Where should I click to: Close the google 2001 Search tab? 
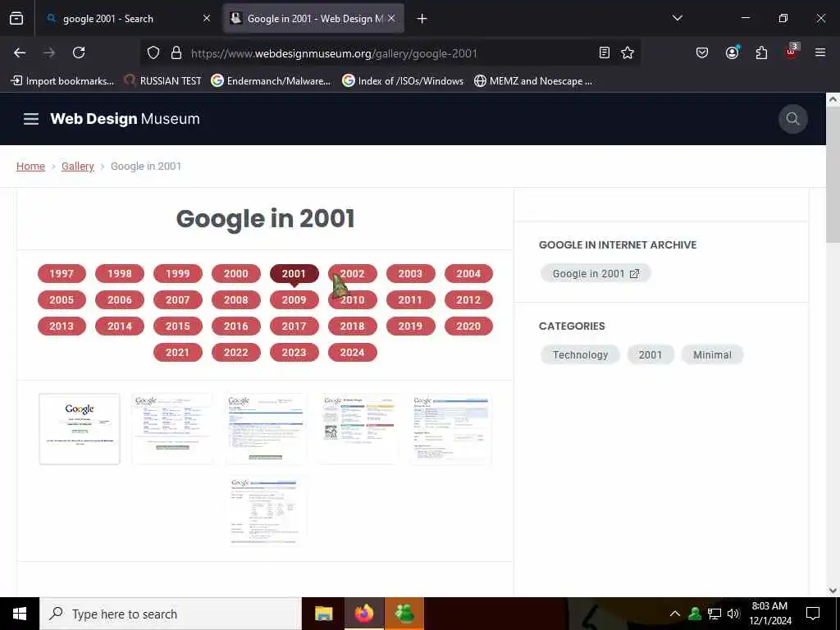click(207, 18)
